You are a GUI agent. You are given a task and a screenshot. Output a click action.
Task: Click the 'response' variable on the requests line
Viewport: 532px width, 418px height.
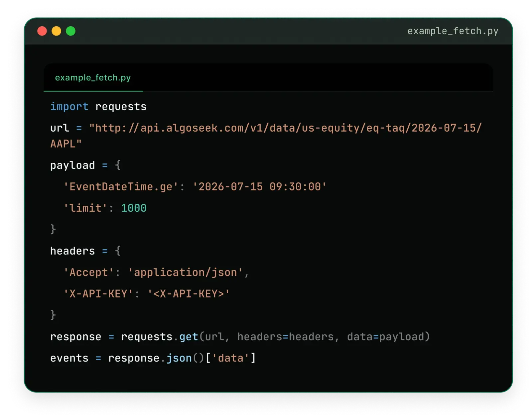[x=76, y=337]
